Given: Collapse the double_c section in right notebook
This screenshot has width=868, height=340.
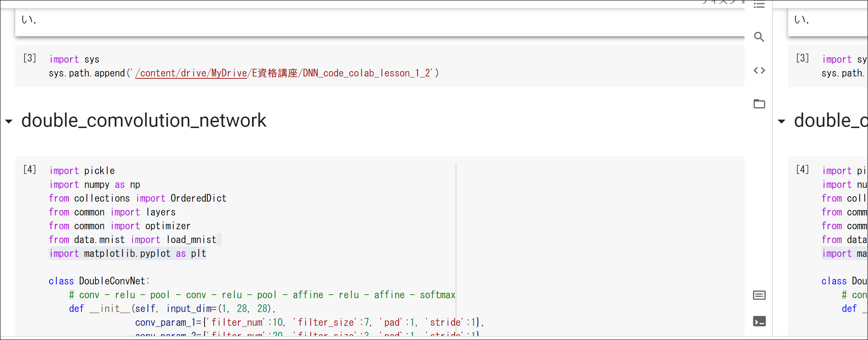Looking at the screenshot, I should point(782,121).
